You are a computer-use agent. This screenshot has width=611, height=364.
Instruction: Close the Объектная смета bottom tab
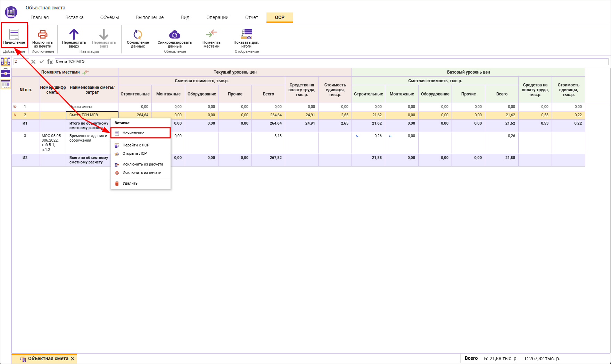[x=73, y=359]
